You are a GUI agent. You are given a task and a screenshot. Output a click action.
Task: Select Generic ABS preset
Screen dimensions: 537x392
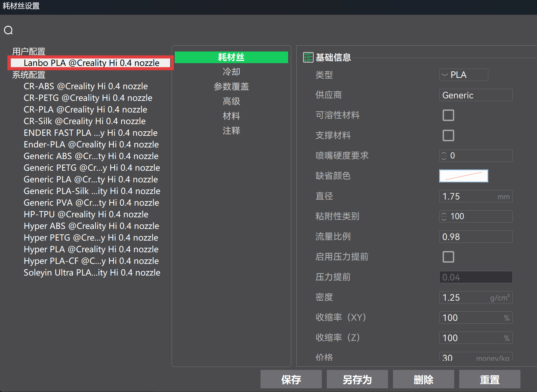point(91,156)
